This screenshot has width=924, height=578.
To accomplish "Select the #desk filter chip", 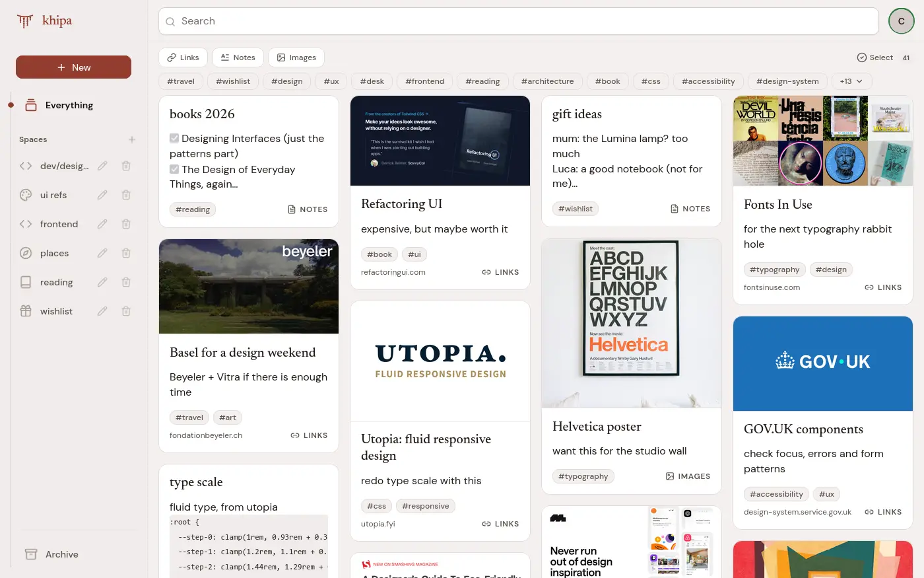I will (372, 81).
